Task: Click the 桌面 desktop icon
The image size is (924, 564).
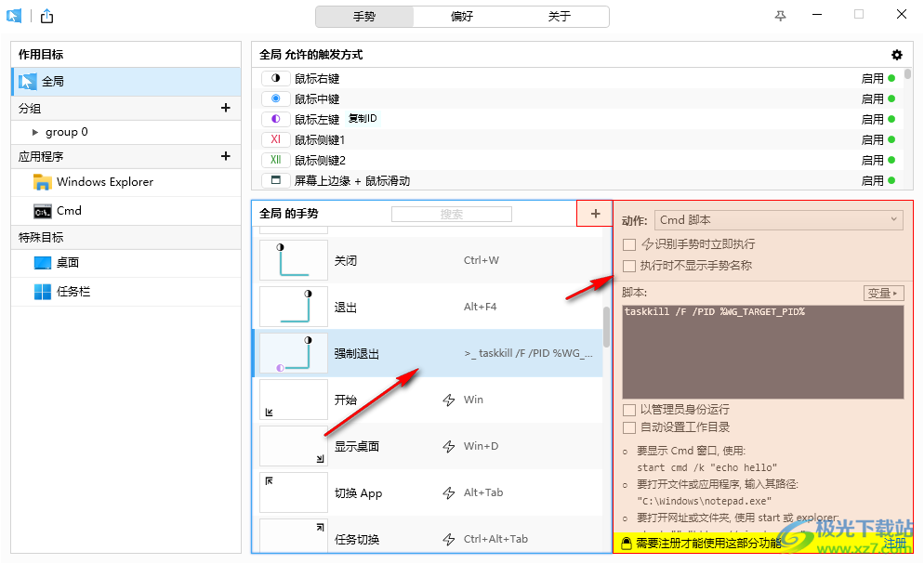Action: click(x=43, y=263)
